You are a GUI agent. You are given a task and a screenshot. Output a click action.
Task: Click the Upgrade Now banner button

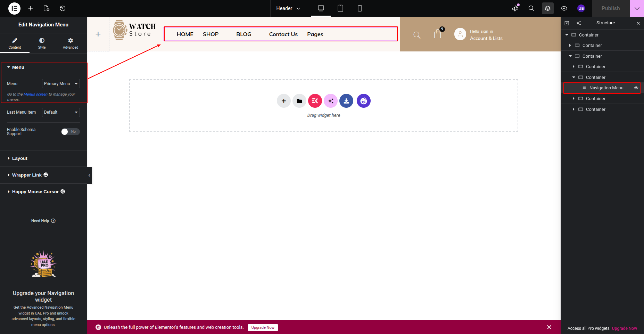263,327
